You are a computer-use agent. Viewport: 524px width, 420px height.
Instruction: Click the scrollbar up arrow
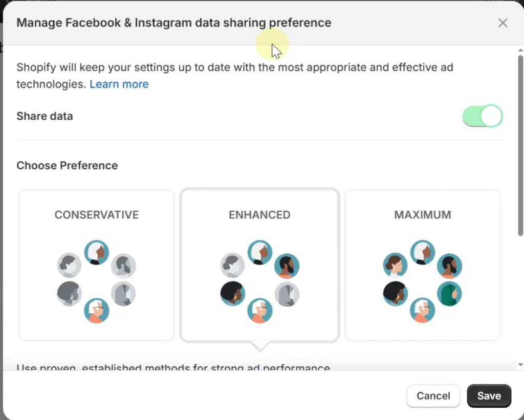pos(520,51)
